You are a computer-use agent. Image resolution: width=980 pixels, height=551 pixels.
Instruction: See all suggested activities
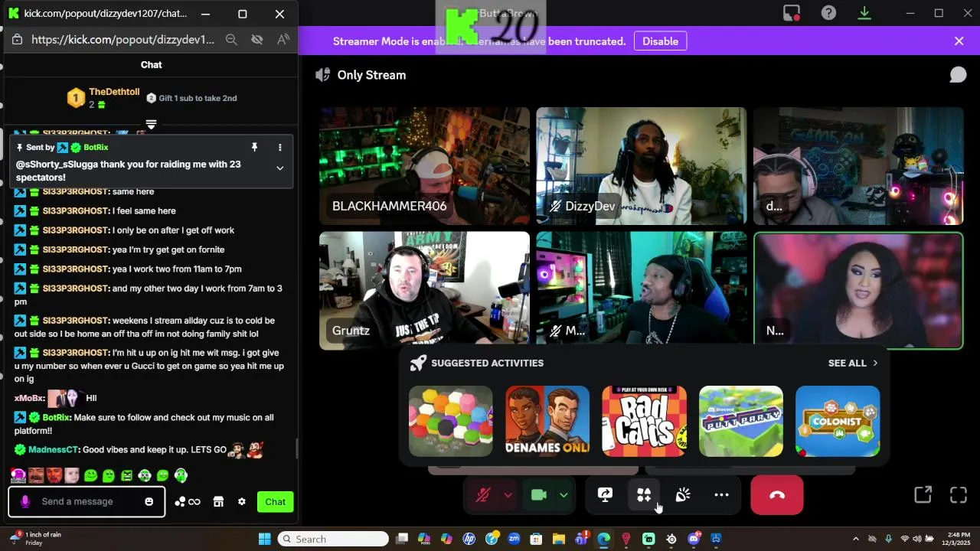[x=853, y=363]
